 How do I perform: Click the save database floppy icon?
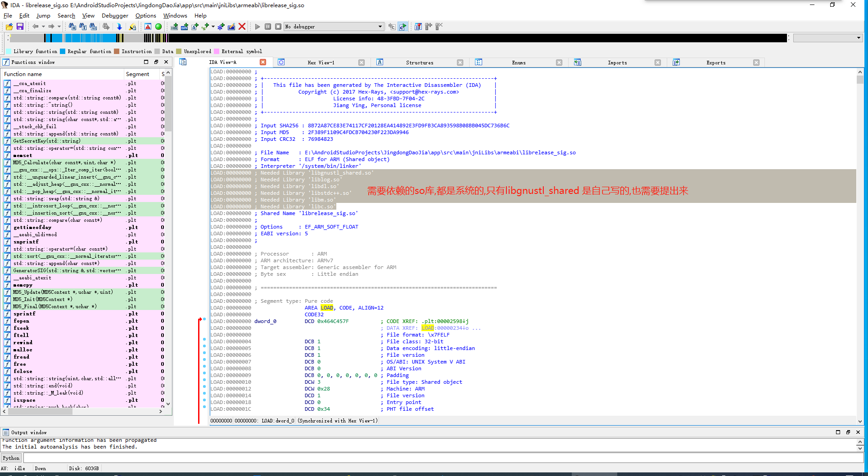coord(20,27)
